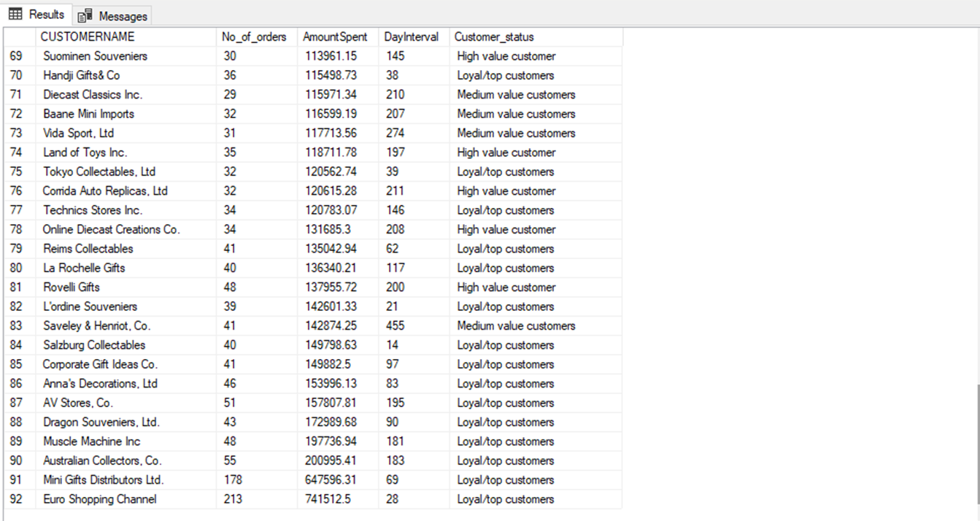Click row number 80 beside La Rochelle Gifts
Image resolution: width=980 pixels, height=521 pixels.
click(16, 267)
